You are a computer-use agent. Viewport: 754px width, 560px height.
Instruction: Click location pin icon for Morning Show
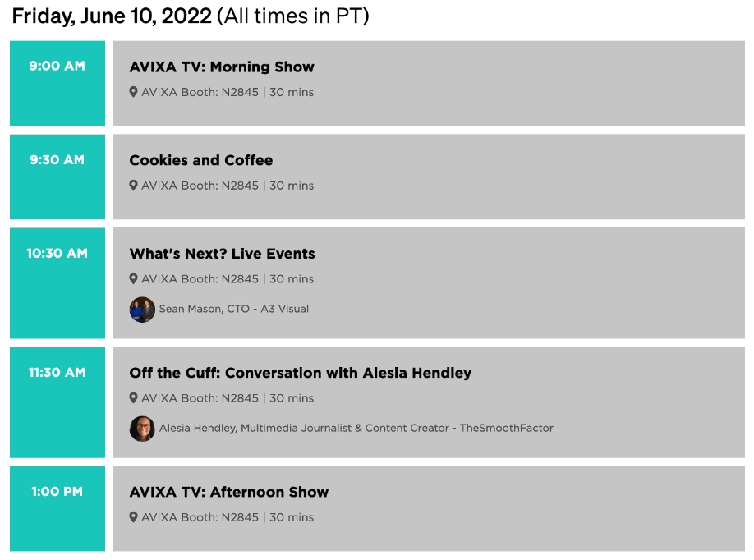tap(133, 92)
